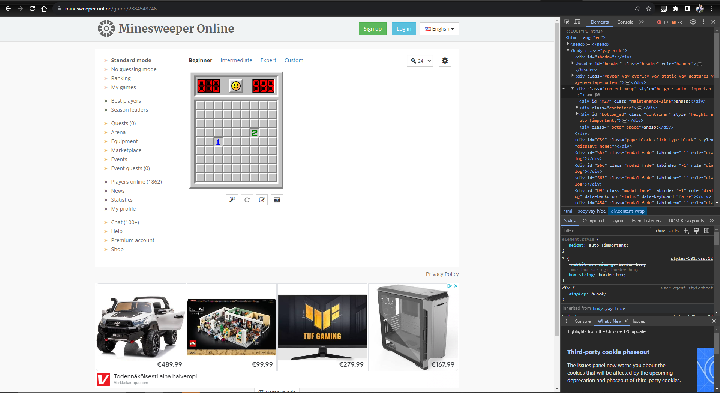Open Statistics in the sidebar
The width and height of the screenshot is (720, 393).
click(x=122, y=200)
